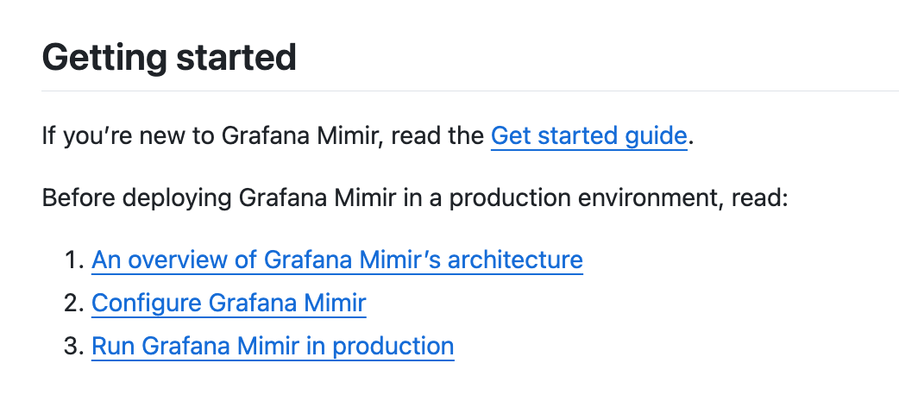Click the word 'architecture' in first list link
Viewport: 899px width, 407px height.
tap(514, 260)
